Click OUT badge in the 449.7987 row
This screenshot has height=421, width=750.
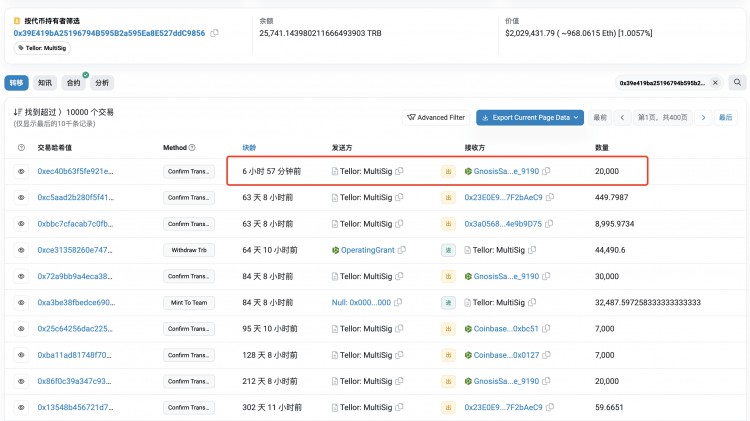pyautogui.click(x=448, y=198)
